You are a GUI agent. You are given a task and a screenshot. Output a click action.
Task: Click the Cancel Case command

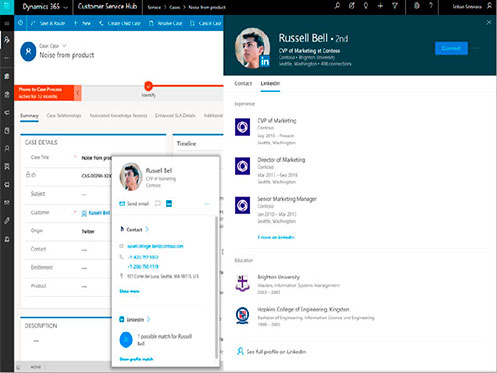pyautogui.click(x=206, y=23)
